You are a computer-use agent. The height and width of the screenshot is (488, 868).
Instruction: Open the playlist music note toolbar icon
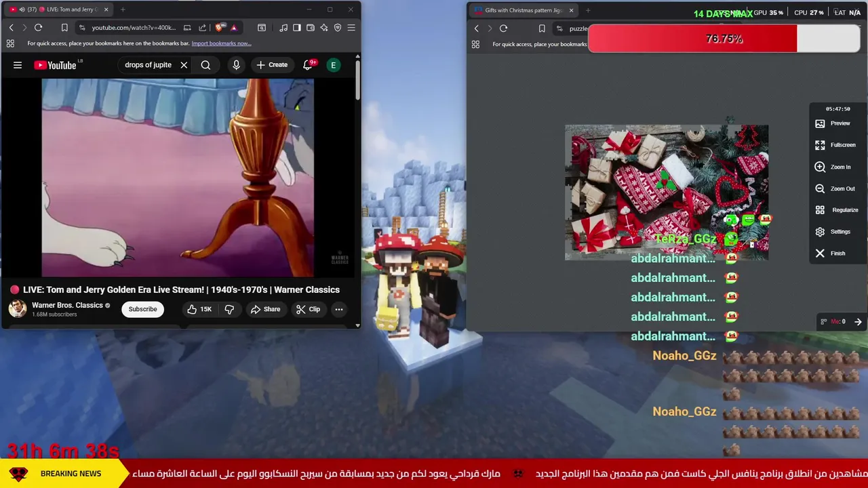283,28
